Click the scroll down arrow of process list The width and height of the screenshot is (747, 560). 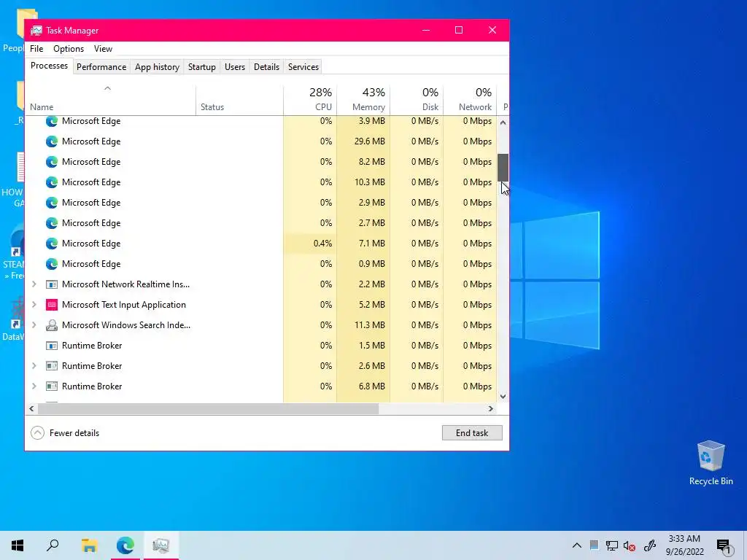pos(503,396)
